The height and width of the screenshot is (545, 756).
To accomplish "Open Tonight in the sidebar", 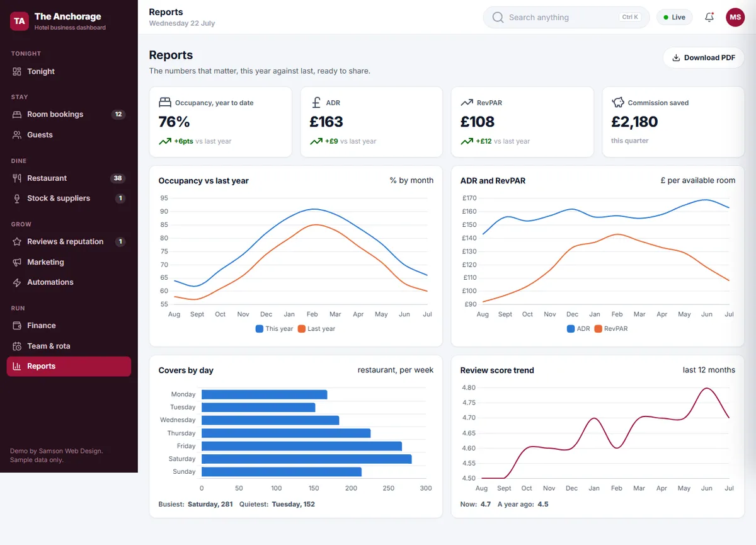I will (x=69, y=72).
